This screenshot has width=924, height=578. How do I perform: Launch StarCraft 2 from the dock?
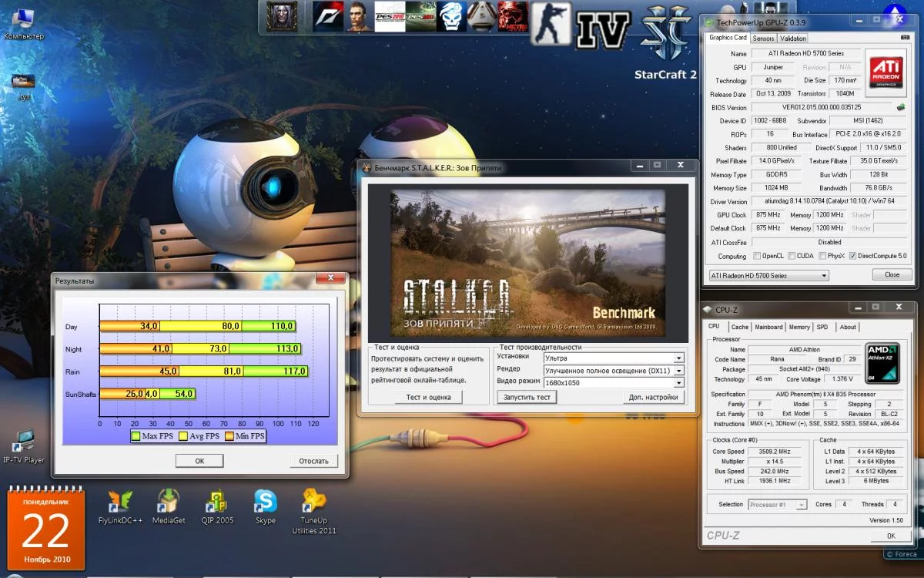(665, 32)
